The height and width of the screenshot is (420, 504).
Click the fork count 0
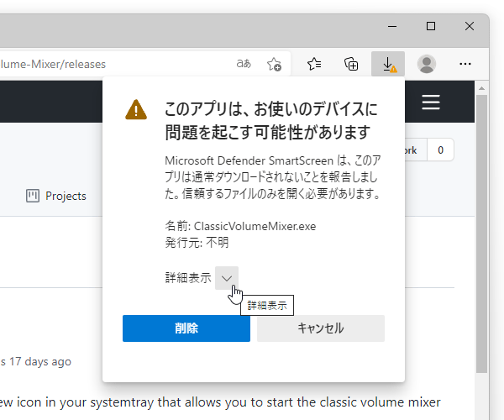point(440,150)
